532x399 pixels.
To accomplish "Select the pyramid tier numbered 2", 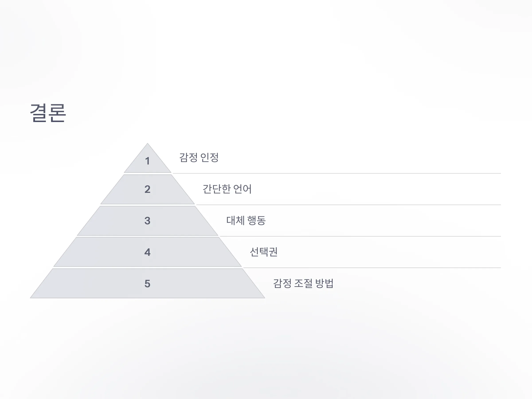I will coord(147,189).
